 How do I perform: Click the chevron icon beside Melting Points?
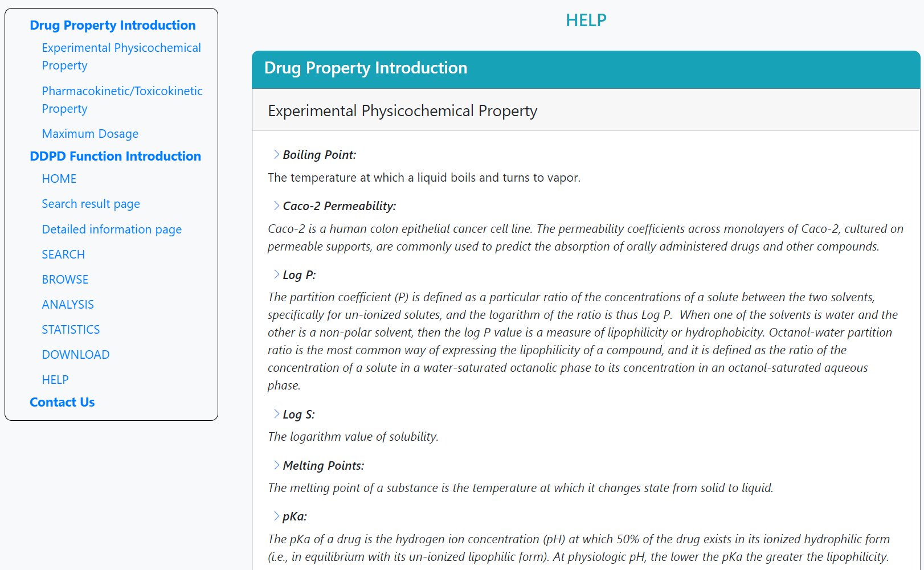(276, 465)
